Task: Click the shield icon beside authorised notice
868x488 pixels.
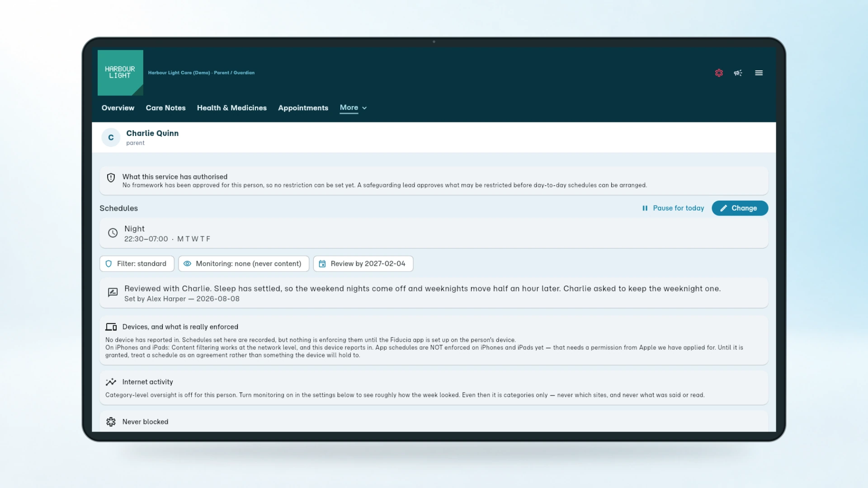Action: tap(111, 178)
